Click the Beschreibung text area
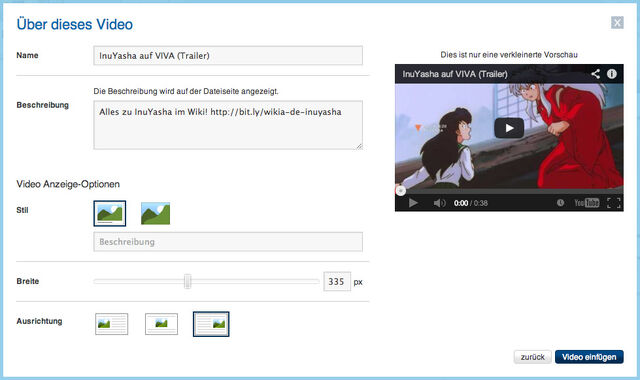 (228, 125)
